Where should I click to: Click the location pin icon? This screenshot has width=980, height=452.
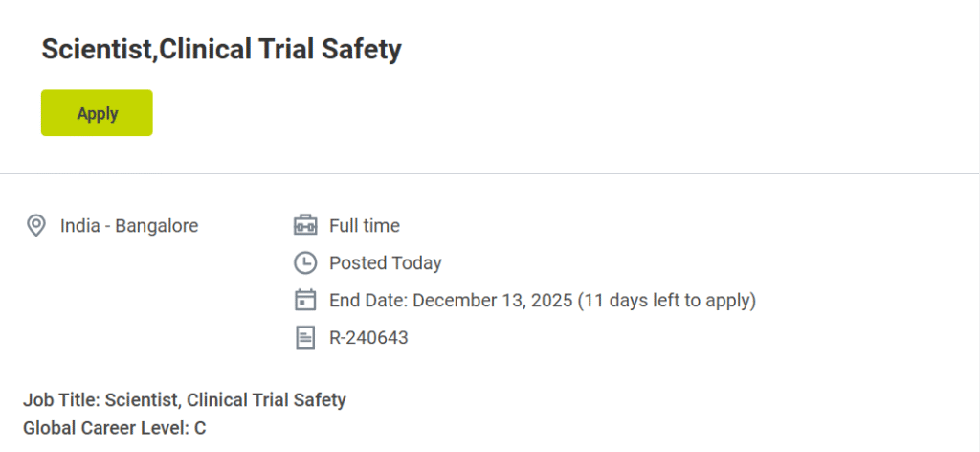36,226
